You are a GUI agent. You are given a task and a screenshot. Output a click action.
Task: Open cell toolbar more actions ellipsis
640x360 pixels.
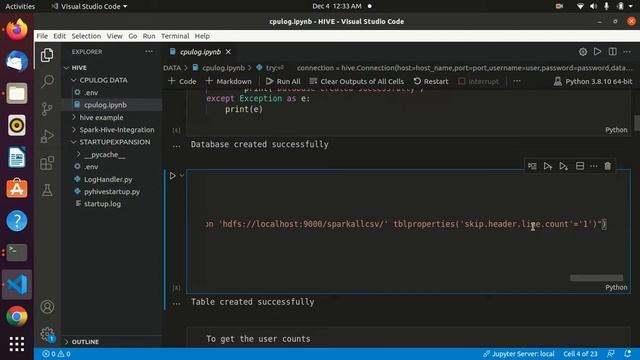click(594, 166)
